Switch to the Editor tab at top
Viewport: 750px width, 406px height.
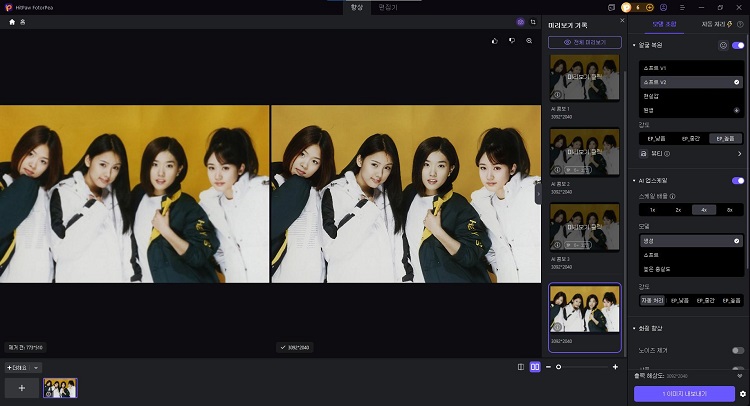(388, 7)
